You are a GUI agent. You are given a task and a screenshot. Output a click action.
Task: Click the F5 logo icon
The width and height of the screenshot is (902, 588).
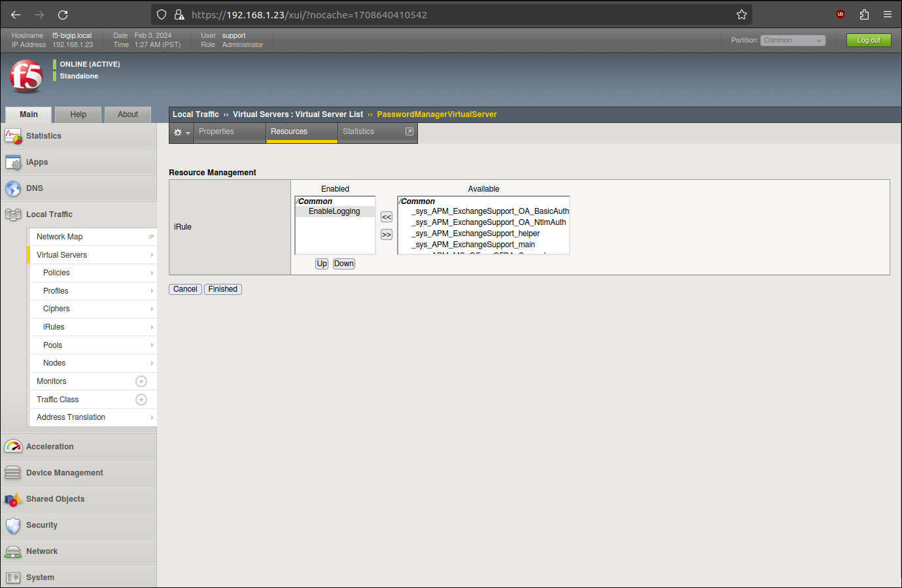point(26,76)
